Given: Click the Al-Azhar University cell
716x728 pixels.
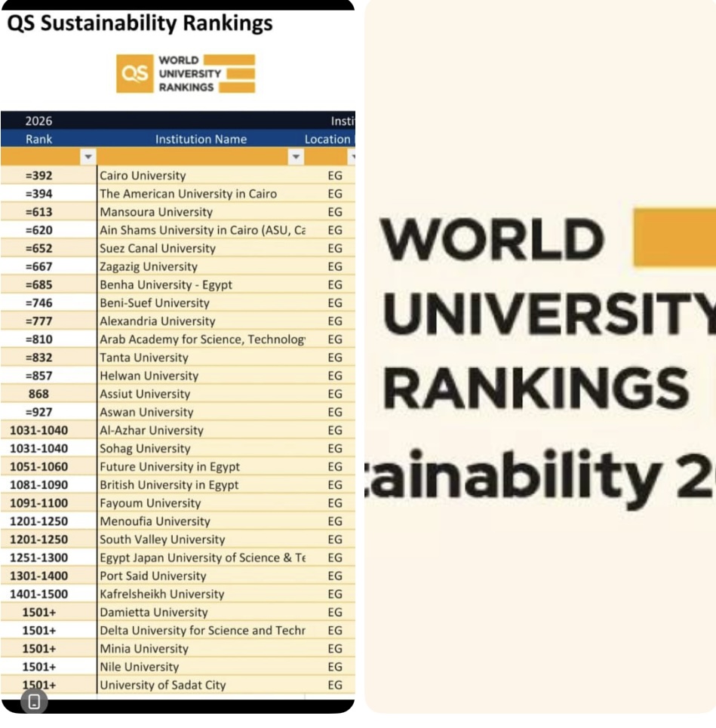Looking at the screenshot, I should coord(152,430).
